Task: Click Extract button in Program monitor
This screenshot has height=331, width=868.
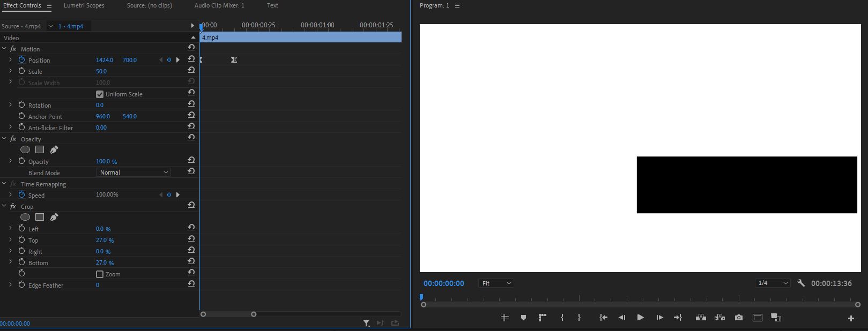Action: click(x=720, y=318)
